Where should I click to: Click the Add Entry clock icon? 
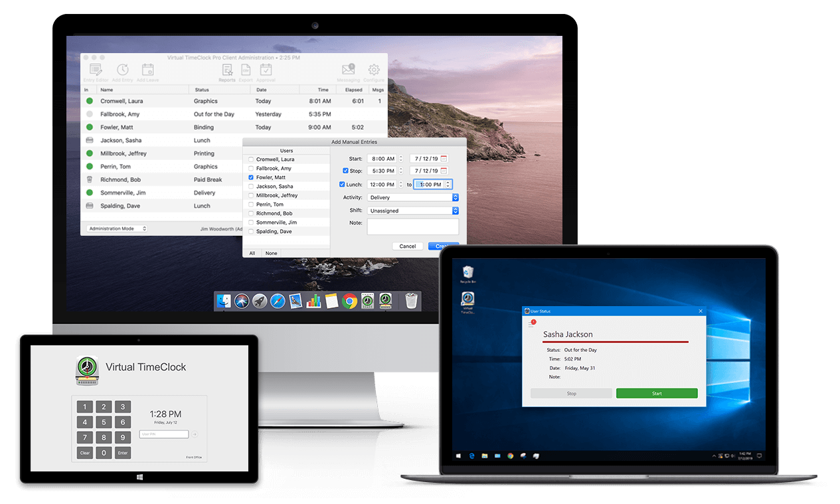coord(123,70)
